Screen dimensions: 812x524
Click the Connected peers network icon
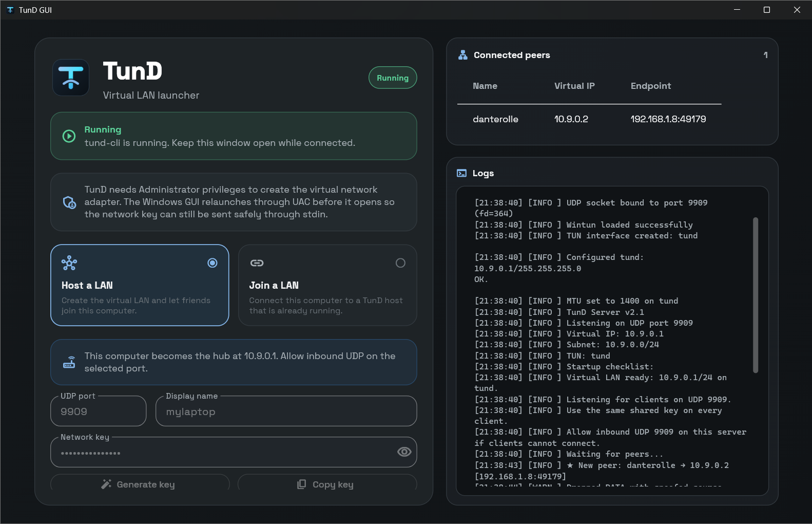click(462, 55)
